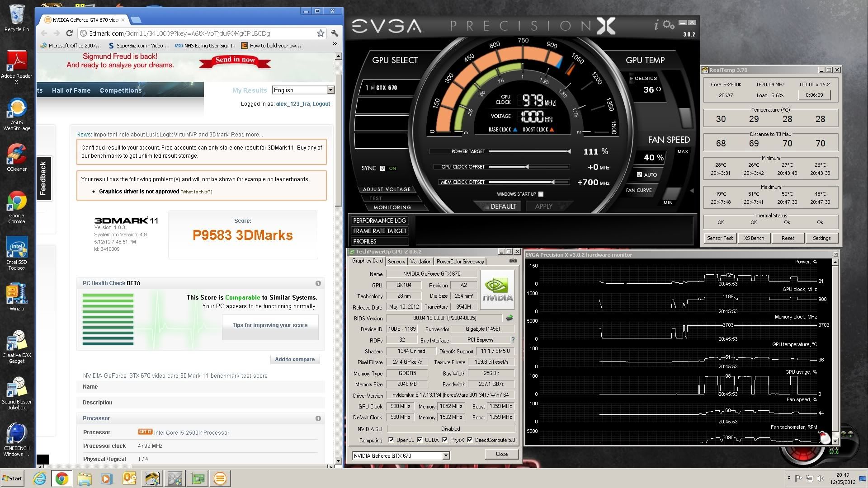Screen dimensions: 868x488
Task: Click NVIDIA logo in GPU-Z
Action: 497,290
